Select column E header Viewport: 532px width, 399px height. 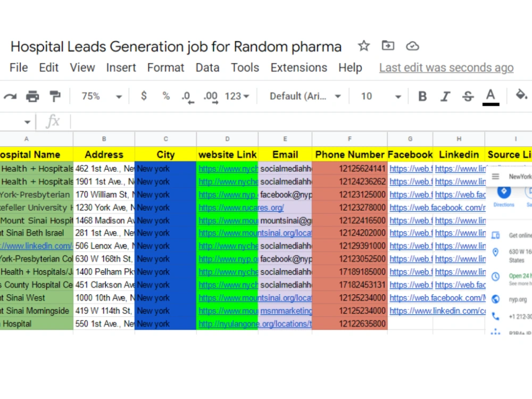tap(285, 139)
